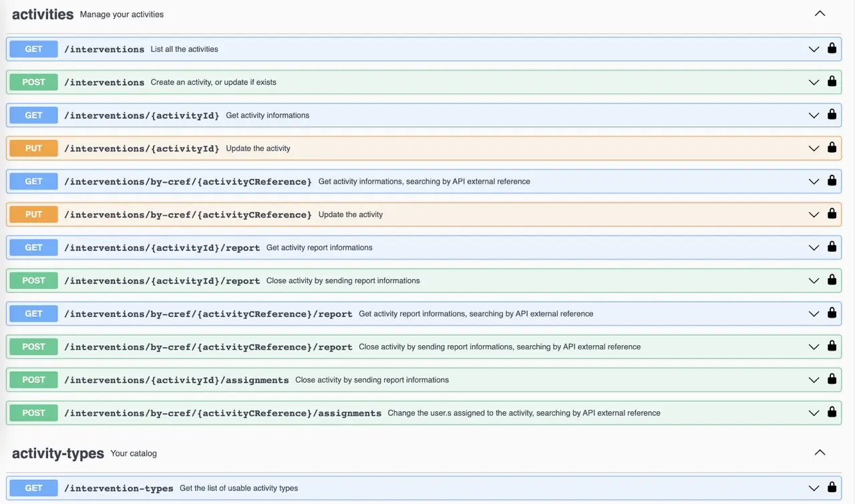Click the /interventions/by-cref/{activityCReference}/report GET path text
The height and width of the screenshot is (504, 855).
click(208, 314)
